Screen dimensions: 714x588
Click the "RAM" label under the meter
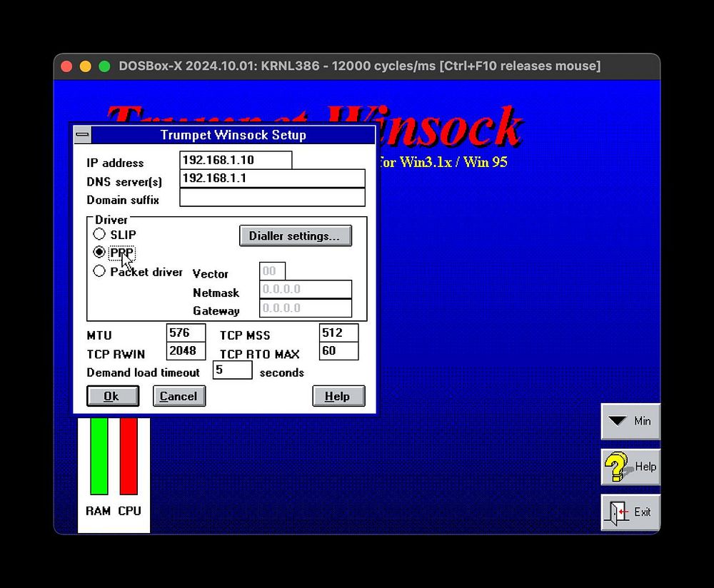(99, 511)
